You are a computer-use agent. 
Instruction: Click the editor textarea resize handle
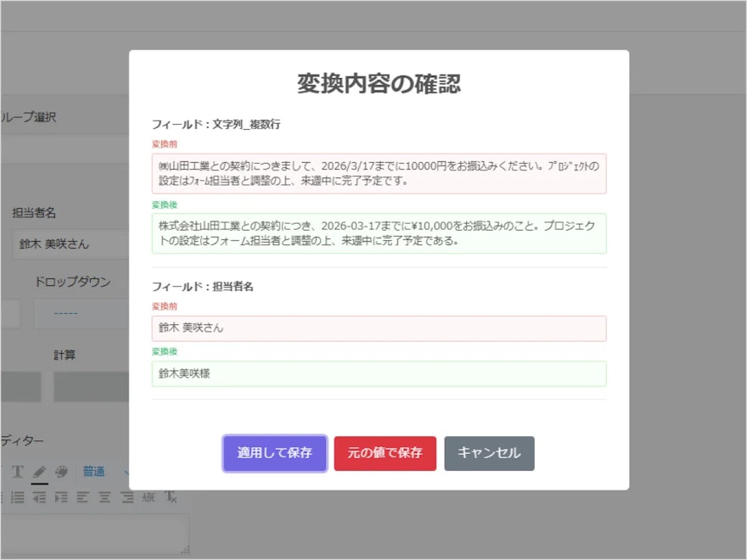click(x=185, y=550)
